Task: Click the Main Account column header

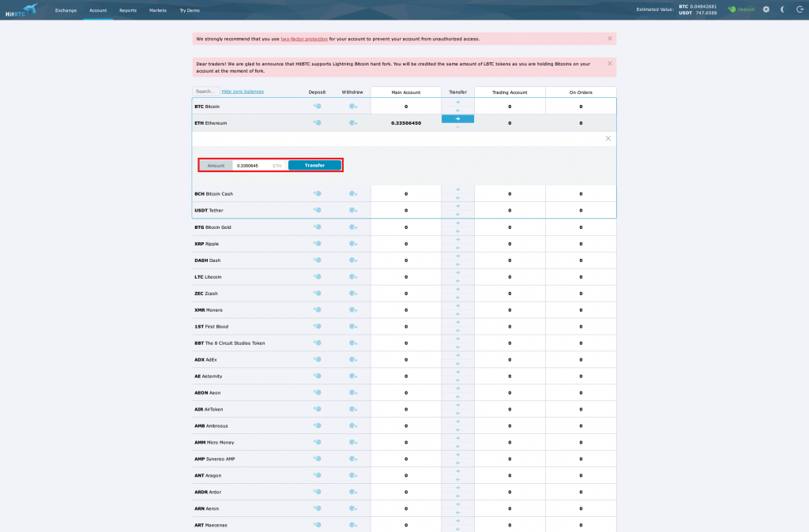Action: (406, 92)
